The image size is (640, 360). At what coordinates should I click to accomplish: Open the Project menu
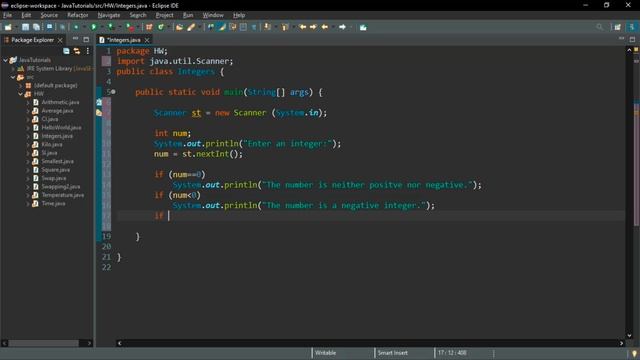point(164,15)
